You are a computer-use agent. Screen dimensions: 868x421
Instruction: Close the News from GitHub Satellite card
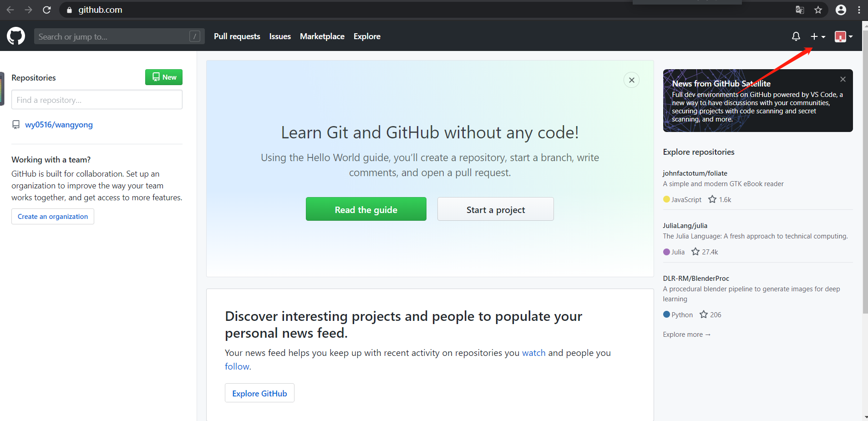(x=843, y=79)
